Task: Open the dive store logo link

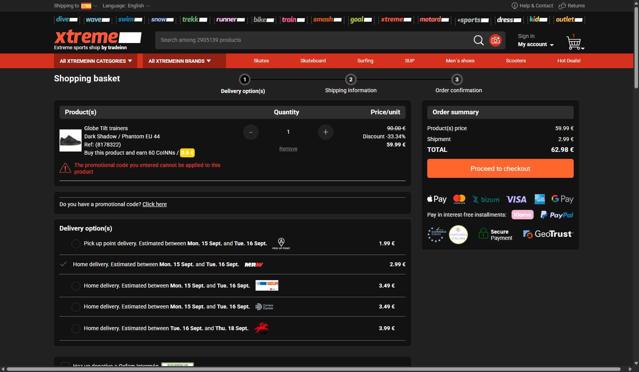Action: coord(66,19)
